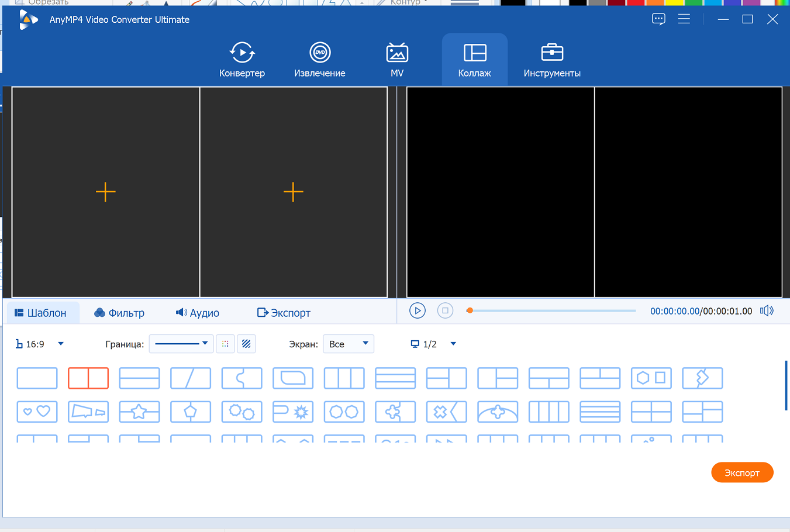
Task: Open the Инструменты toolbox section
Action: point(551,60)
